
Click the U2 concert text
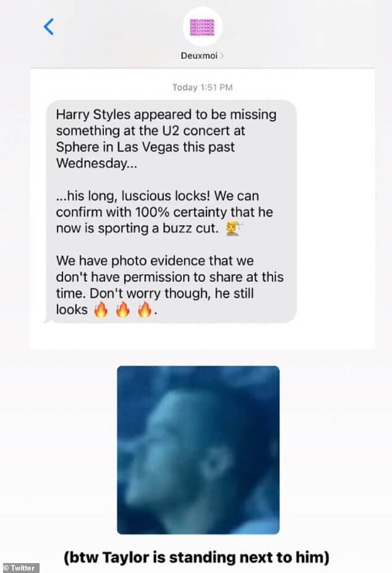coord(203,131)
